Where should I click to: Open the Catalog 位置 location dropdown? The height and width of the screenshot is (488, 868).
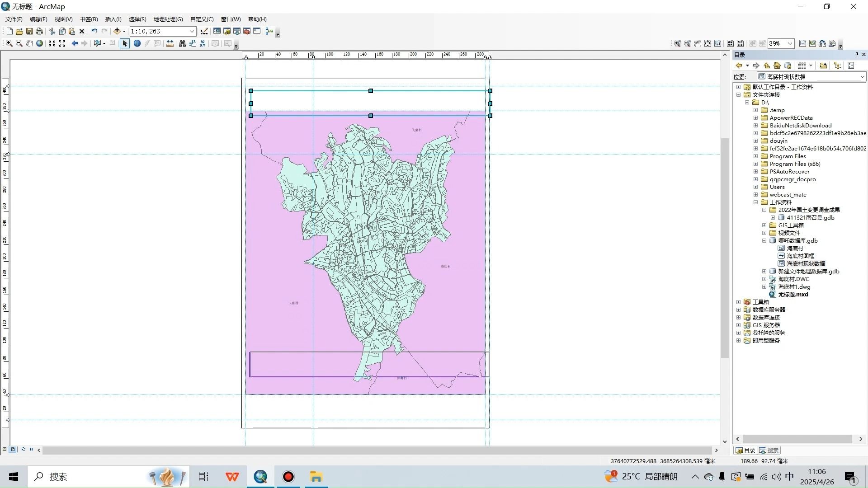pyautogui.click(x=862, y=77)
